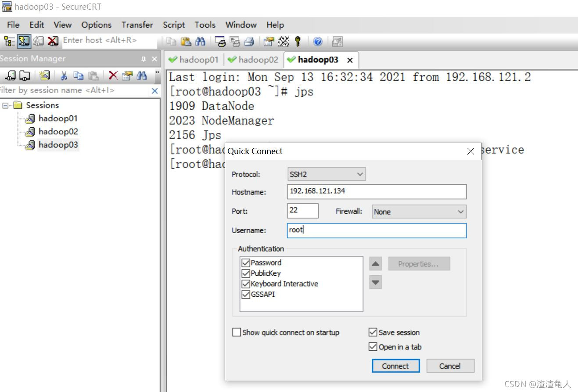Open the Firewall None dropdown
This screenshot has height=392, width=578.
tap(419, 212)
